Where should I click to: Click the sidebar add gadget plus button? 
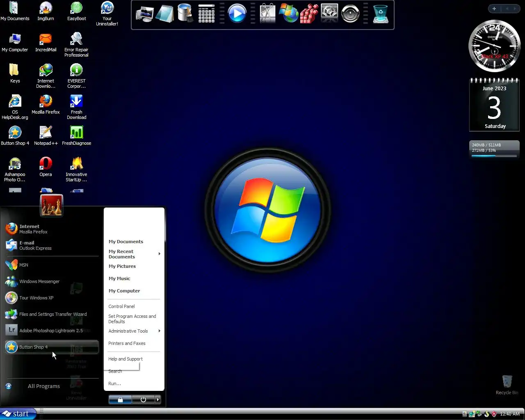pos(494,9)
